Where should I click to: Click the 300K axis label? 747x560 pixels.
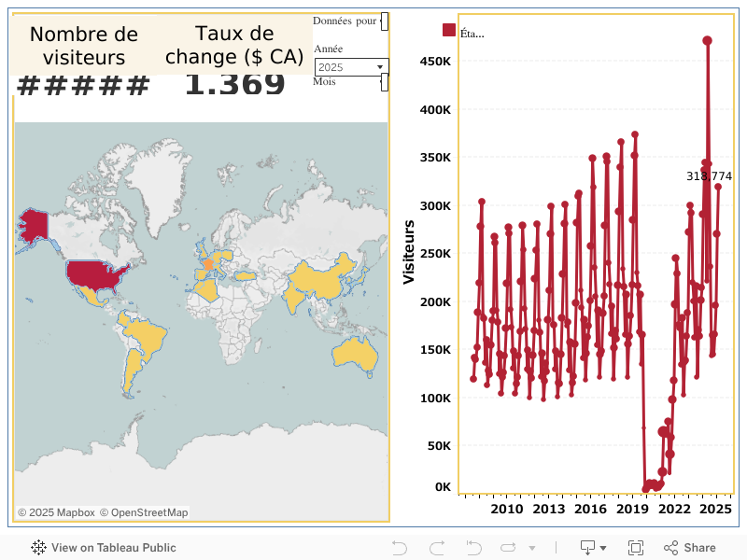pyautogui.click(x=435, y=206)
